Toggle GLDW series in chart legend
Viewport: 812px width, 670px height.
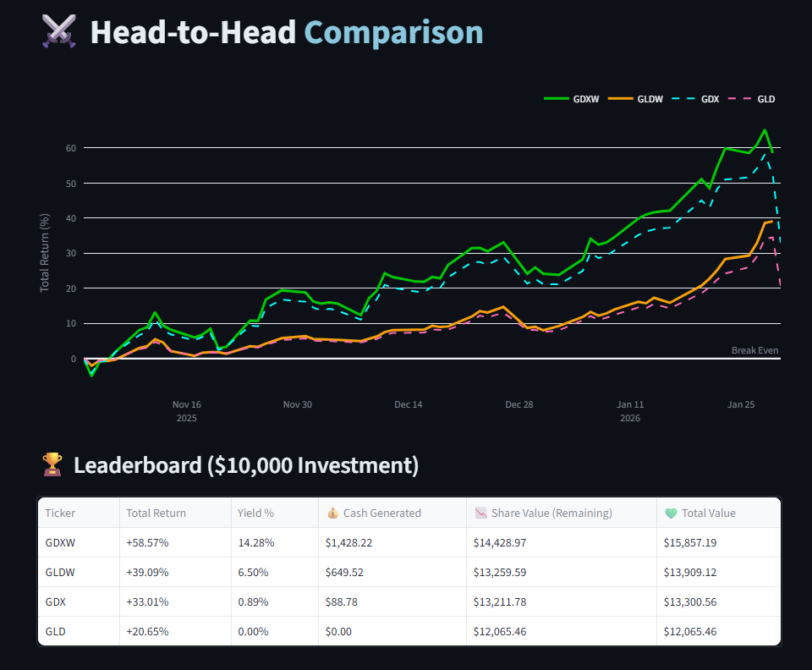point(635,99)
